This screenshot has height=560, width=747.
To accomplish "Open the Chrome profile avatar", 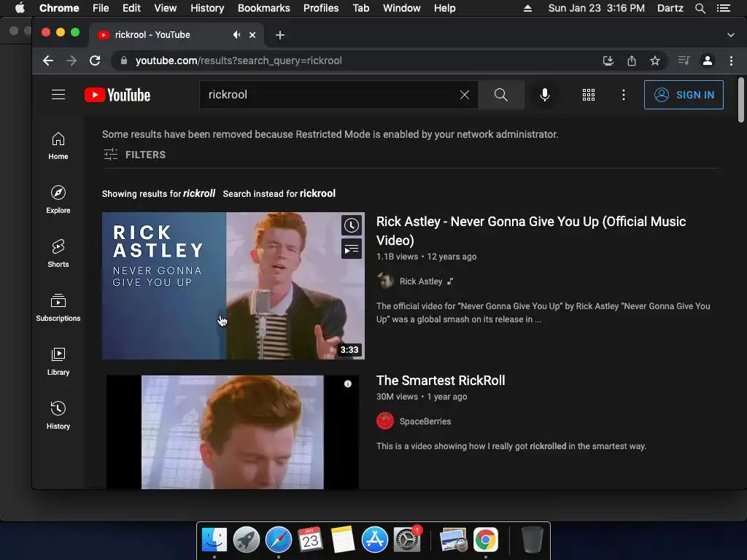I will 708,61.
